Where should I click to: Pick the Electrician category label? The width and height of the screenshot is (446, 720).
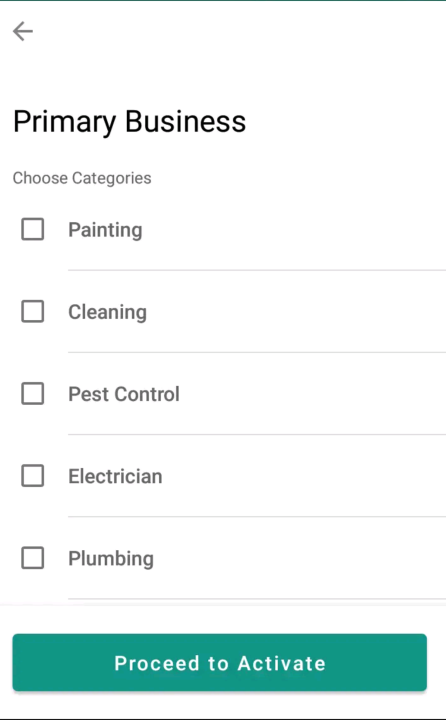click(115, 476)
